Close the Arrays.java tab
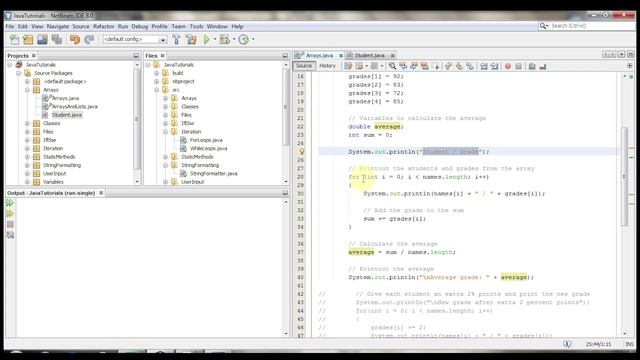The height and width of the screenshot is (360, 640). click(x=341, y=56)
